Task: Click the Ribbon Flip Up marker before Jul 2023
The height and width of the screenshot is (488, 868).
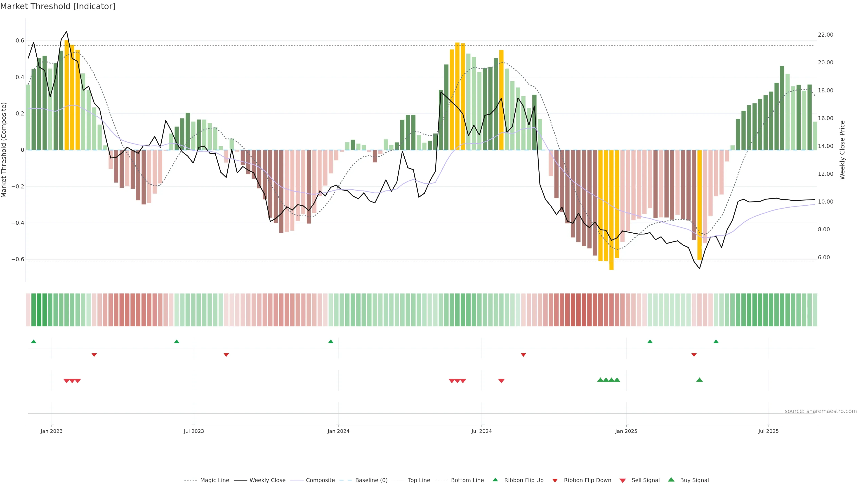Action: point(177,342)
